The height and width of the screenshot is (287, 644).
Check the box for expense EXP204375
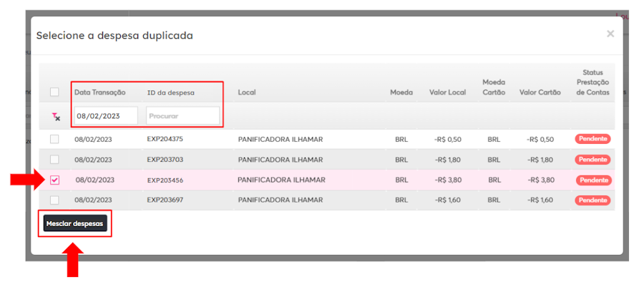click(x=54, y=139)
